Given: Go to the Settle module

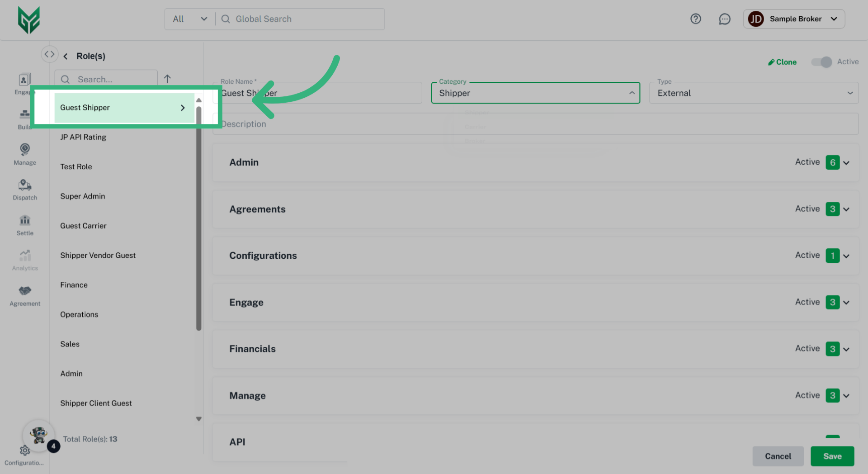Looking at the screenshot, I should [25, 225].
